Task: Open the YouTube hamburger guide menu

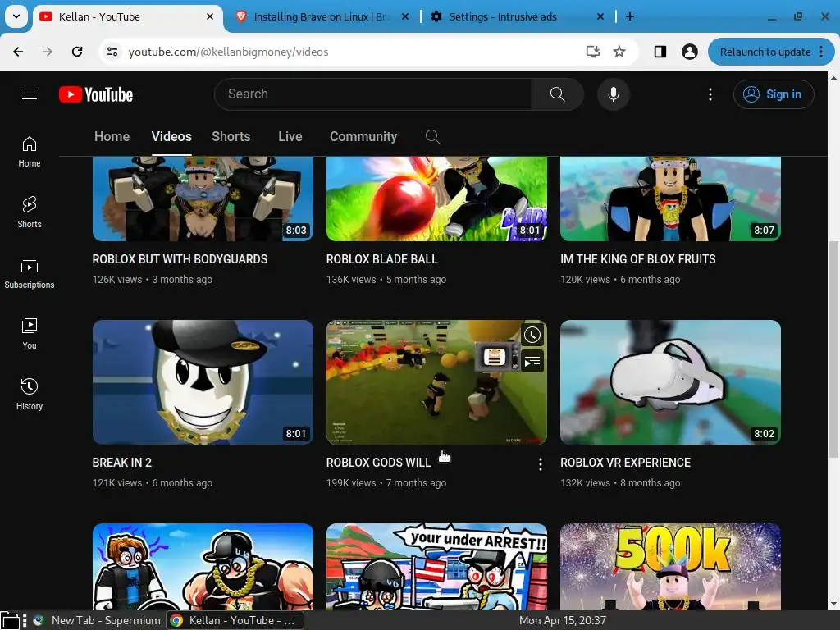Action: click(x=30, y=94)
